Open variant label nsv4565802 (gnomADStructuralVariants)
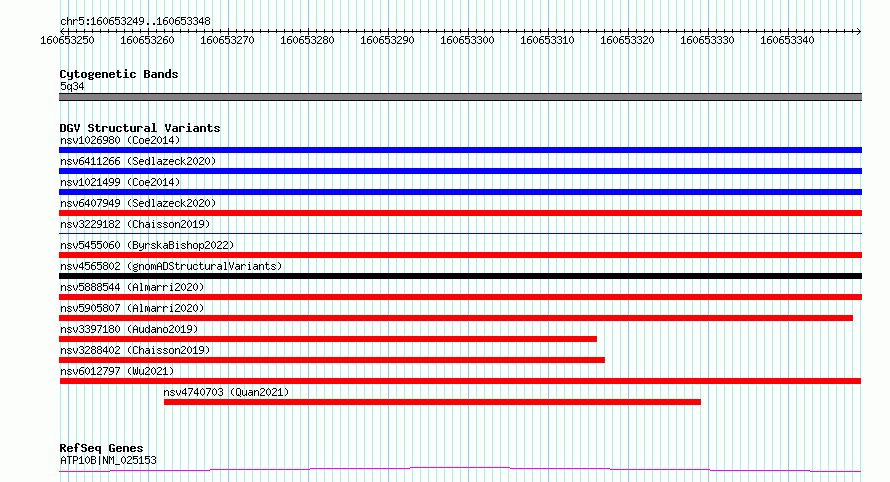The width and height of the screenshot is (890, 482). 171,266
